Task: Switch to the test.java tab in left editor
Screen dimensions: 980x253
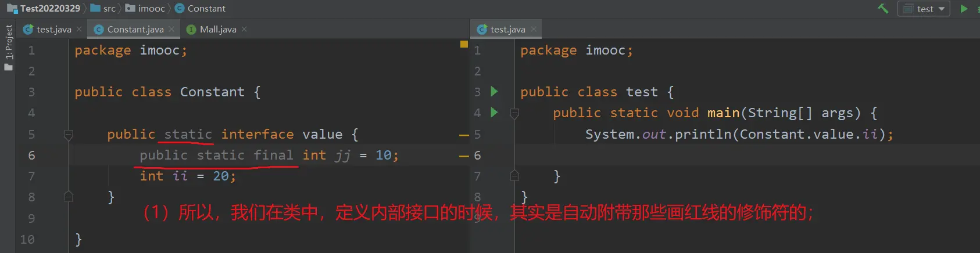Action: [x=53, y=29]
